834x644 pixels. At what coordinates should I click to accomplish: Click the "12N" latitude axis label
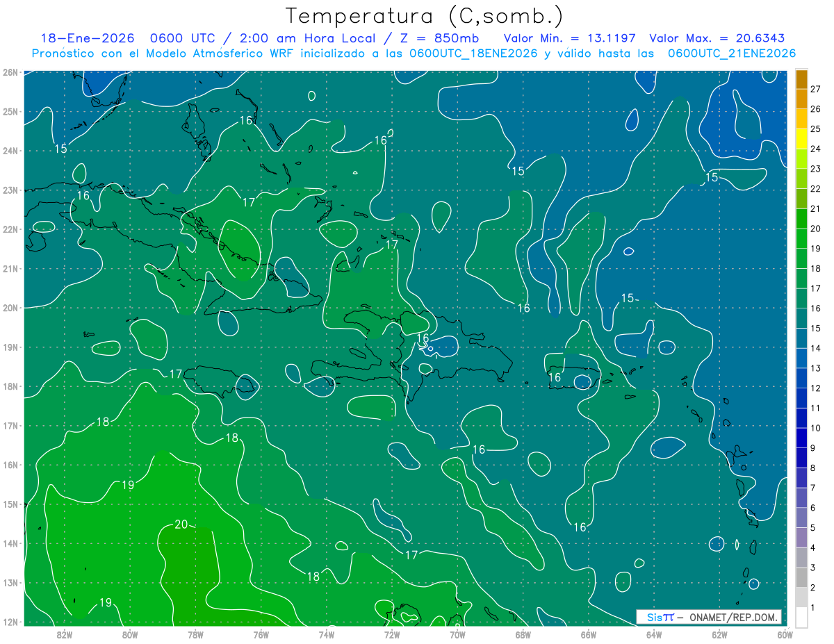click(x=10, y=622)
